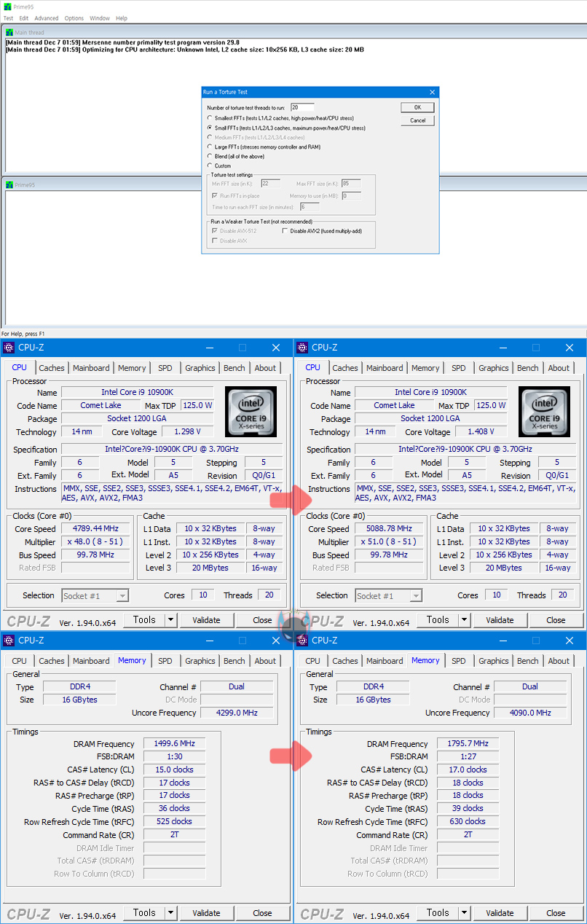
Task: Open the Tools dropdown arrow in the 1499.6 MHz memory window
Action: tap(171, 913)
